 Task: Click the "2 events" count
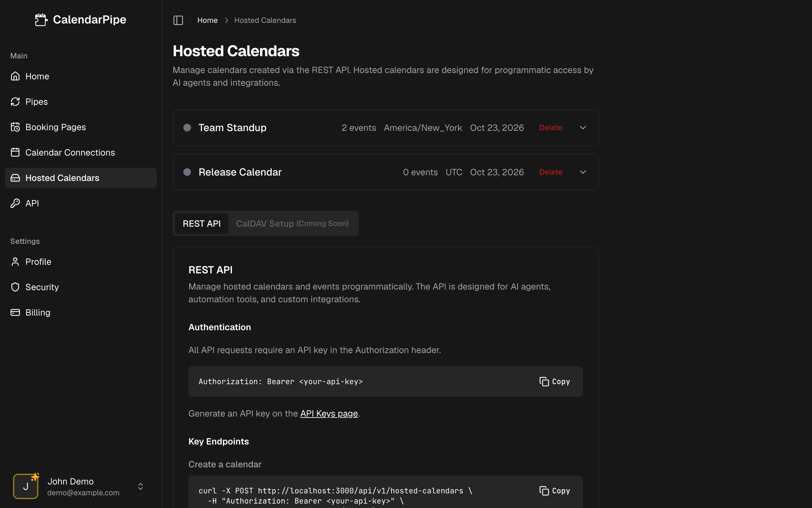click(359, 128)
